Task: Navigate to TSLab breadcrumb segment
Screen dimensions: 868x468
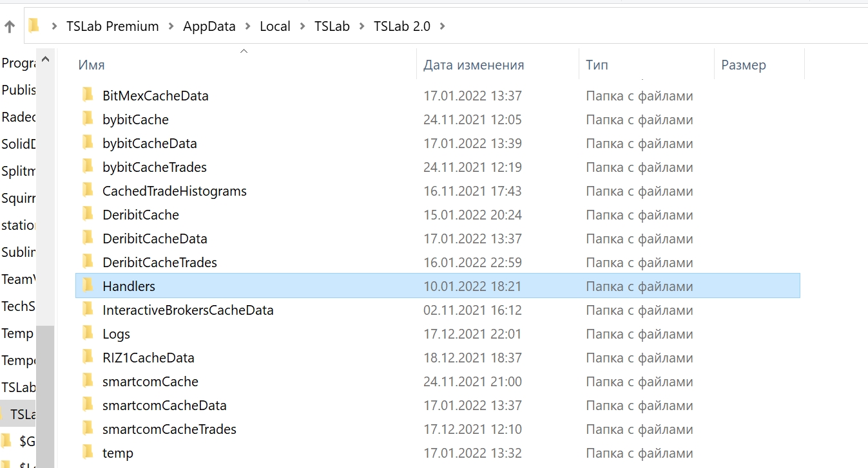Action: tap(332, 26)
